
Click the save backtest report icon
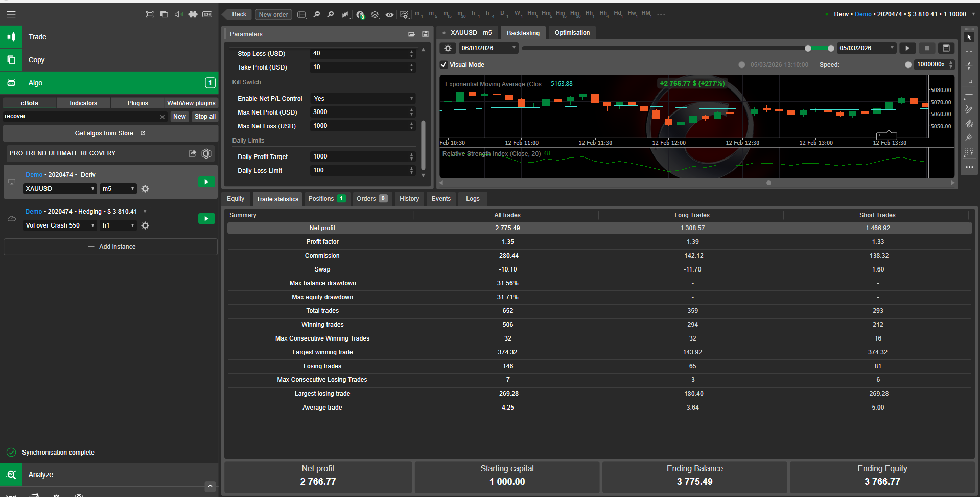pyautogui.click(x=946, y=48)
